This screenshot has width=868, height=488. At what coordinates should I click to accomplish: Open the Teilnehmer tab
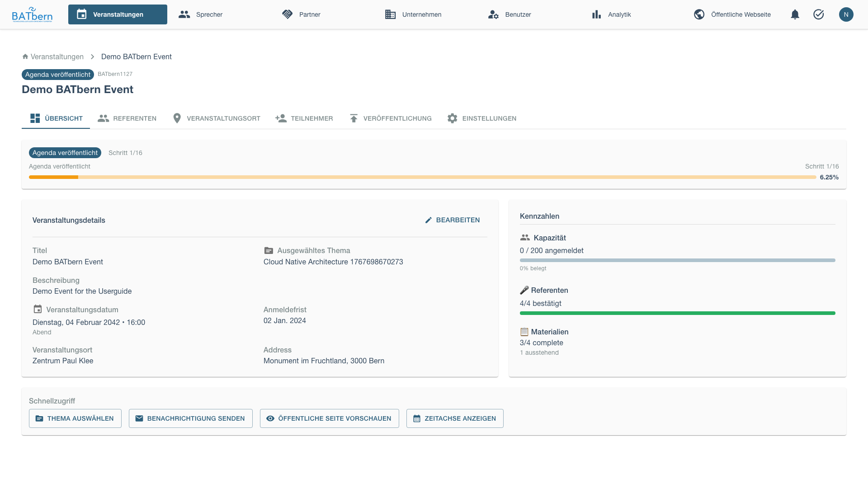coord(304,118)
